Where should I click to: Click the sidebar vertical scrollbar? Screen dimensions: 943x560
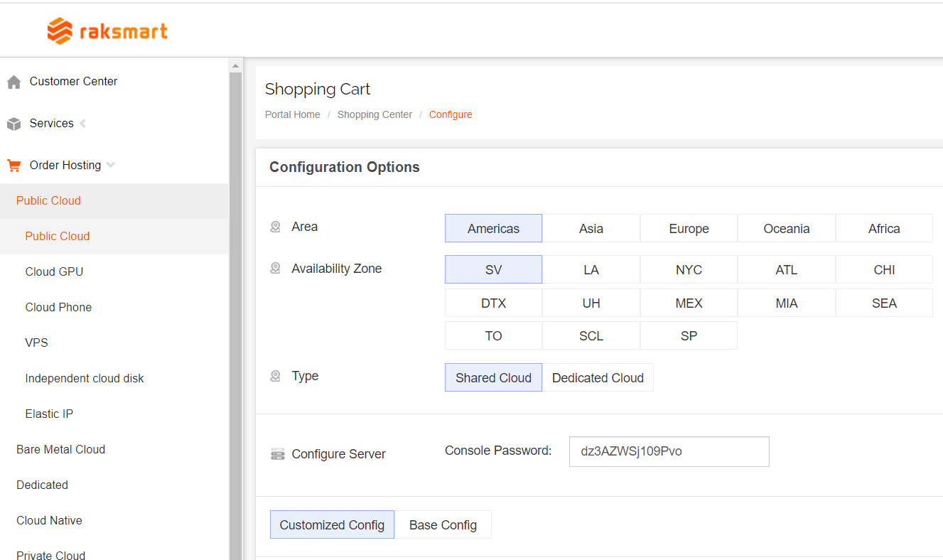tap(236, 316)
